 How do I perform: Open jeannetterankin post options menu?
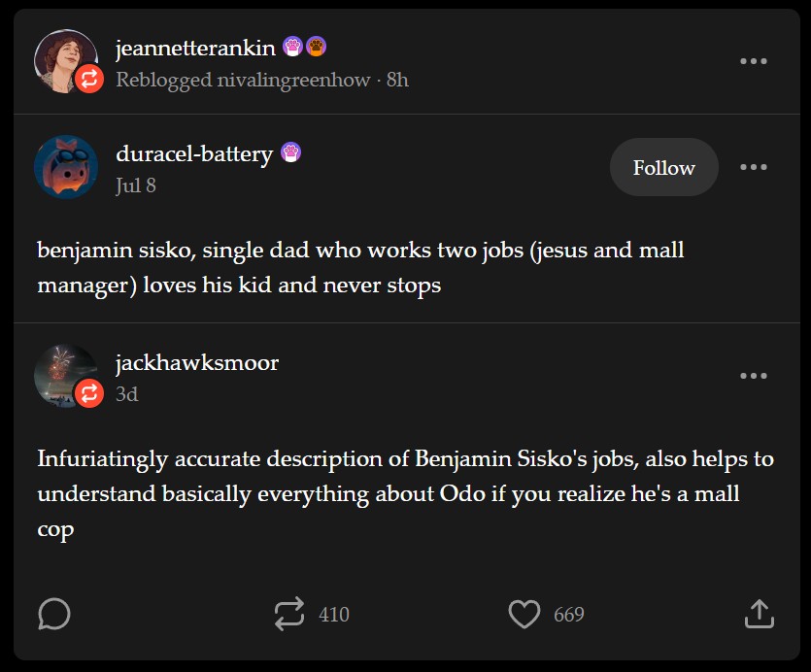[x=754, y=61]
